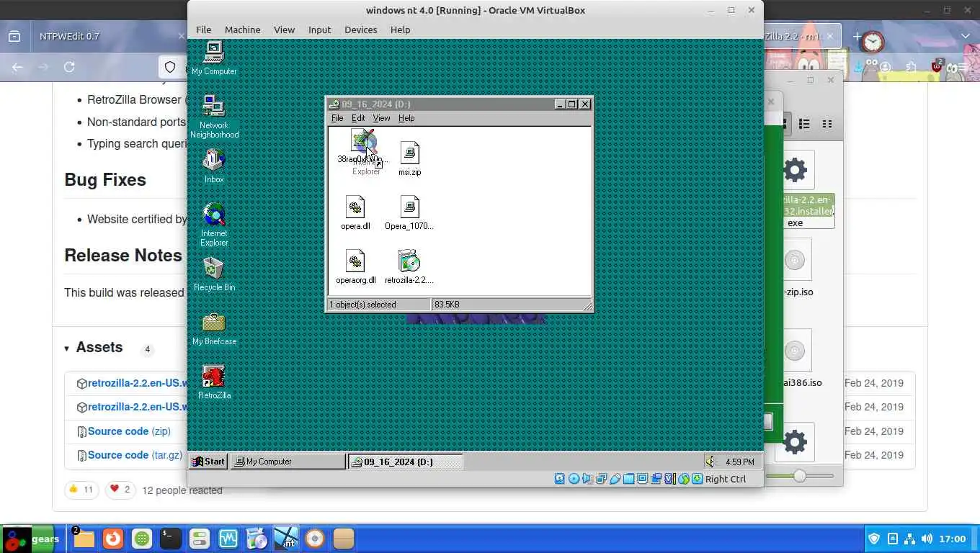This screenshot has height=553, width=980.
Task: Select the msi.zip file icon
Action: click(x=409, y=158)
